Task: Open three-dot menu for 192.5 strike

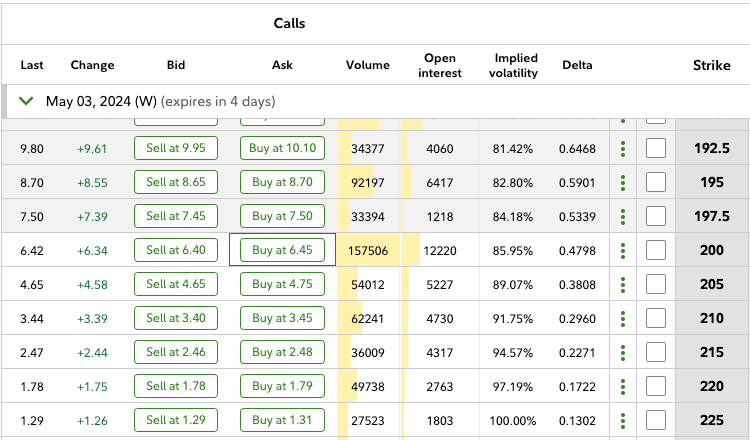Action: pos(623,149)
